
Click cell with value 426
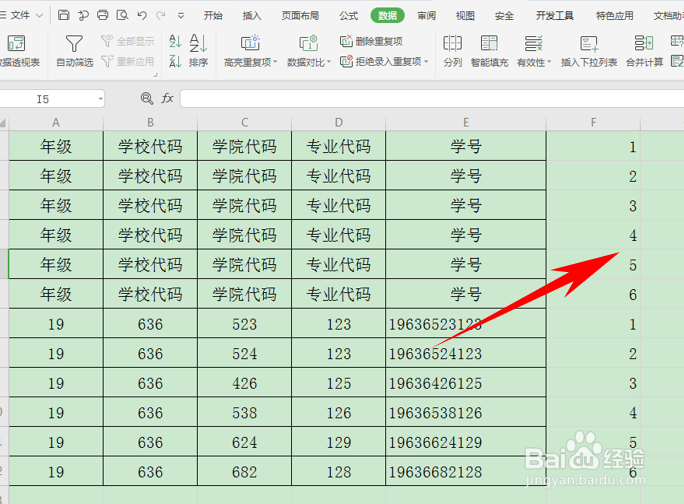(x=244, y=383)
